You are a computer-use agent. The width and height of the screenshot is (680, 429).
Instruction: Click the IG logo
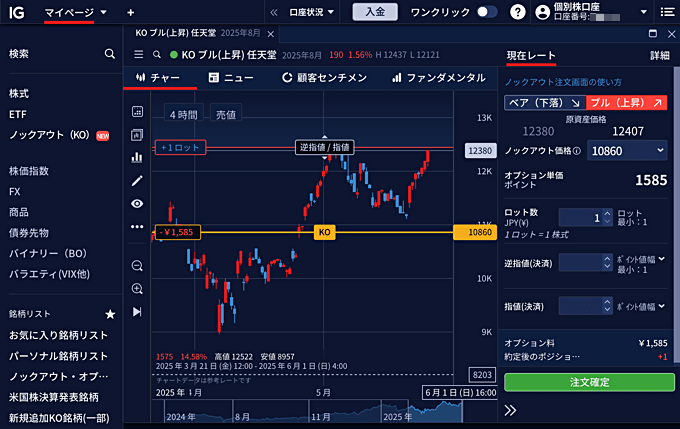tap(16, 12)
